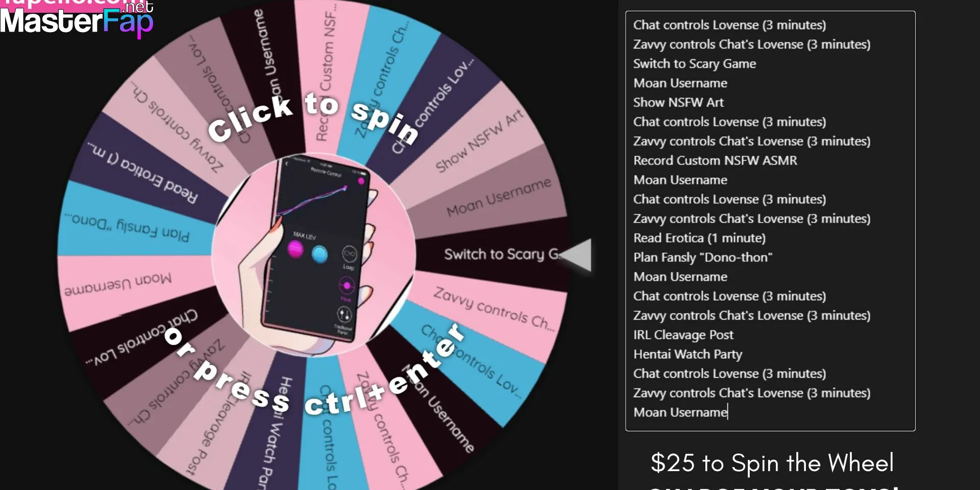The width and height of the screenshot is (980, 490).
Task: Select the 'Show NSFW Art' wheel segment
Action: coord(479,141)
